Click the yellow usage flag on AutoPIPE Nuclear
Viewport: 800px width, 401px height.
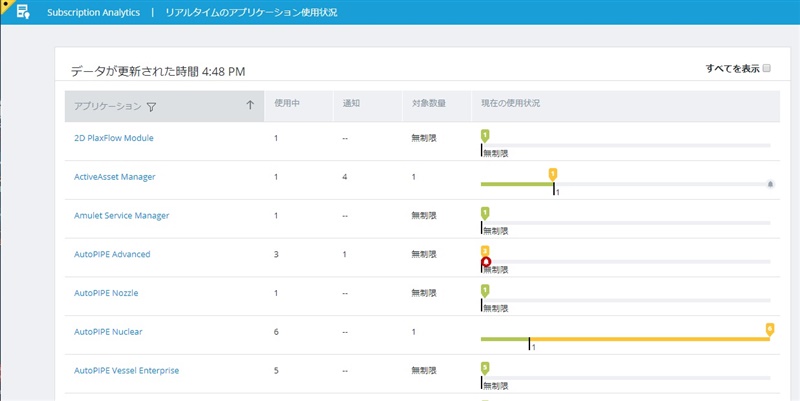[769, 328]
